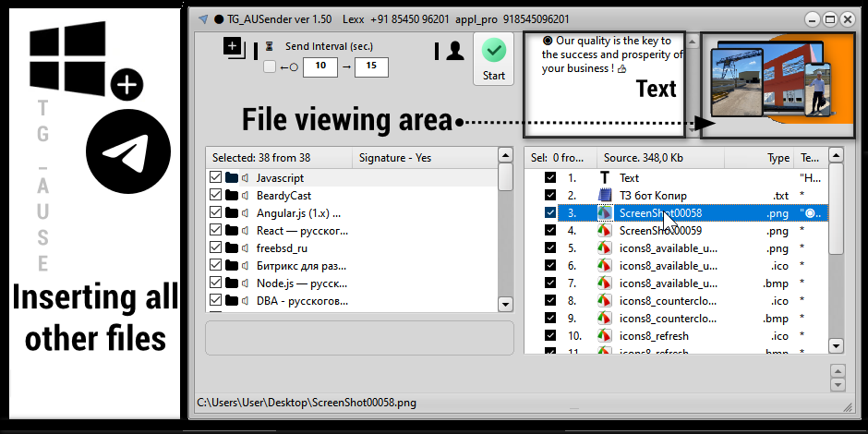
Task: Uncheck the Битрикс для раз... checkbox
Action: coord(216,266)
